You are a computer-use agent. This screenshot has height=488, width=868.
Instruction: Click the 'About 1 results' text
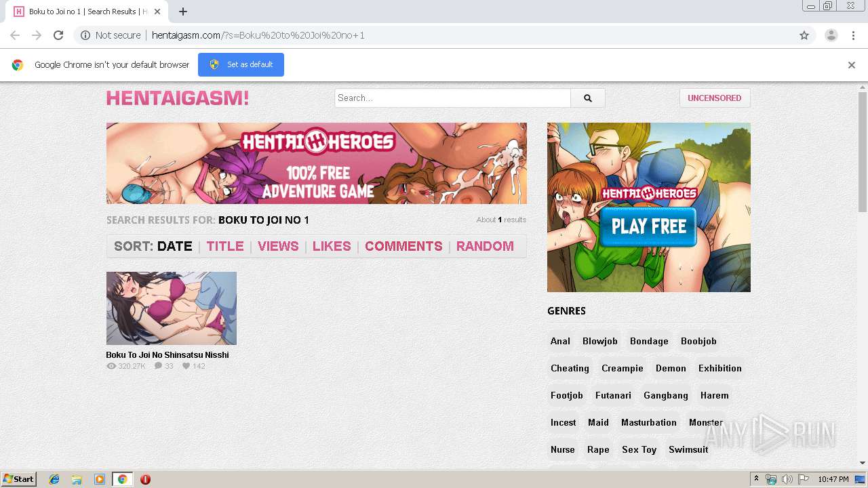coord(501,220)
